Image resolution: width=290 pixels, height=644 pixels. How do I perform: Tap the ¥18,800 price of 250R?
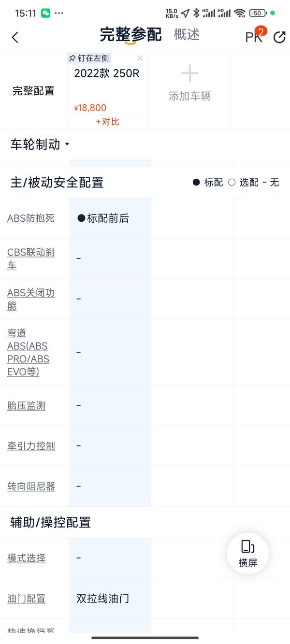coord(90,108)
